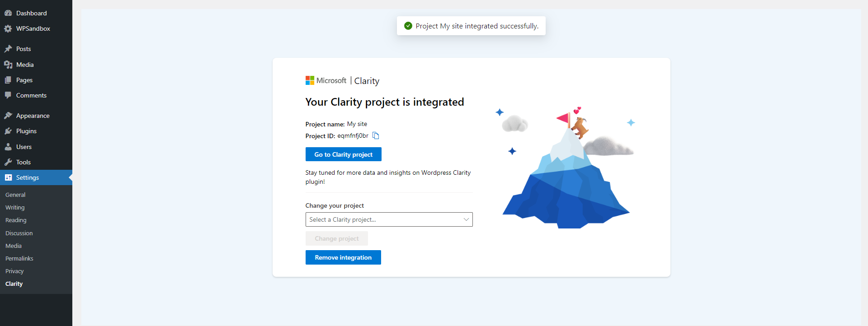Viewport: 868px width, 326px height.
Task: Open the Select a Clarity project dropdown
Action: 384,219
